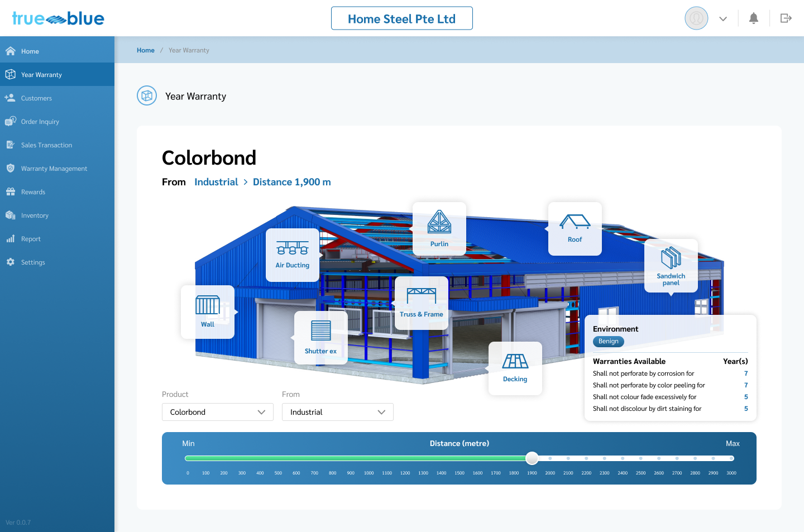Click the notification bell icon
Image resolution: width=804 pixels, height=532 pixels.
pos(754,18)
